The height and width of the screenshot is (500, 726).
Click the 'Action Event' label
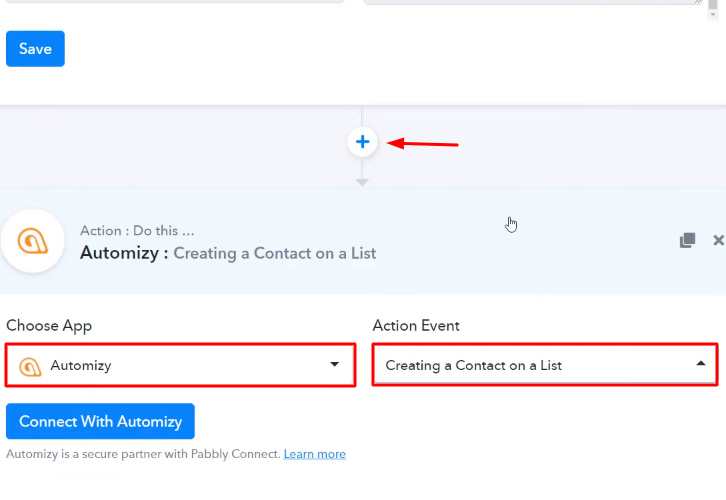tap(416, 325)
